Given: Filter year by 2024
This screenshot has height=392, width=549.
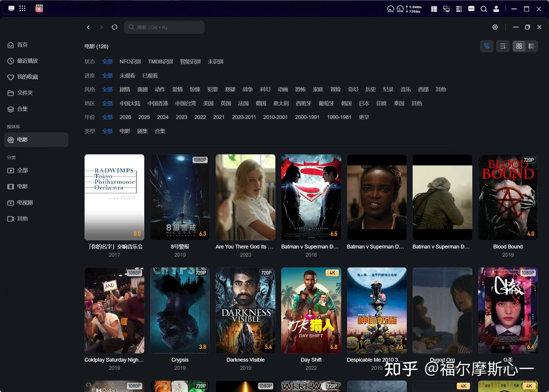Looking at the screenshot, I should 162,117.
